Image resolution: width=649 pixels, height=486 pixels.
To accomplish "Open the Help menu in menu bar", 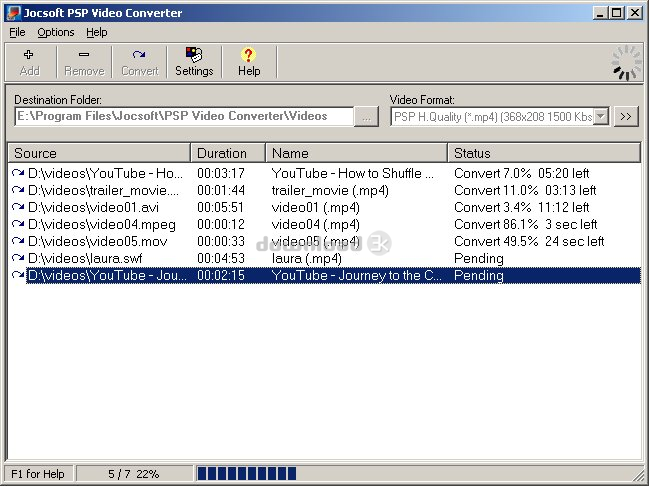I will coord(96,32).
